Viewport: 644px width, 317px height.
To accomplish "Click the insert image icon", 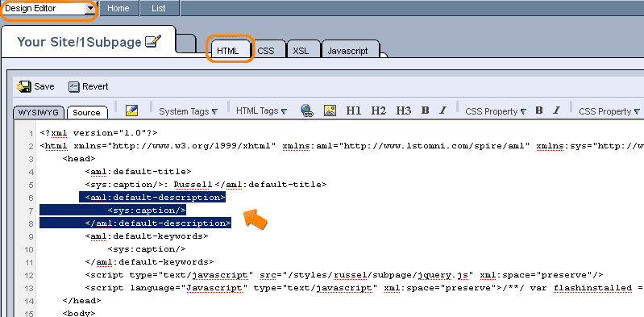I will (330, 111).
